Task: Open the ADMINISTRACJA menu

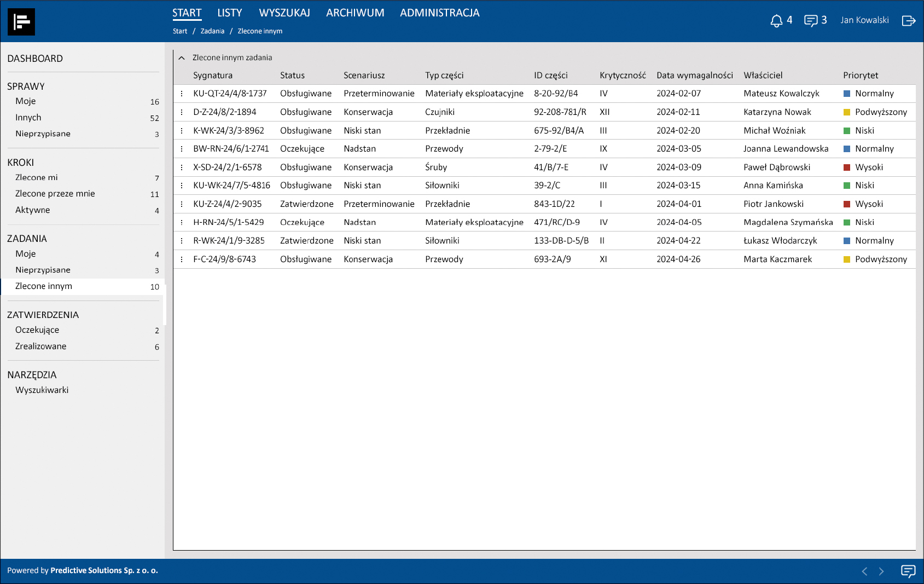Action: tap(440, 13)
